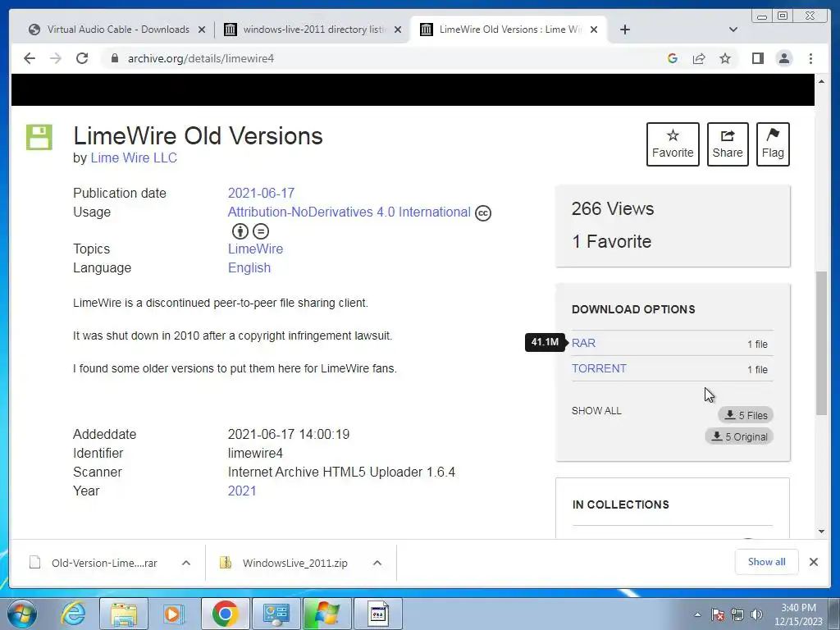Open the Attribution-NoDerivatives 4.0 International license
This screenshot has width=840, height=630.
(349, 212)
